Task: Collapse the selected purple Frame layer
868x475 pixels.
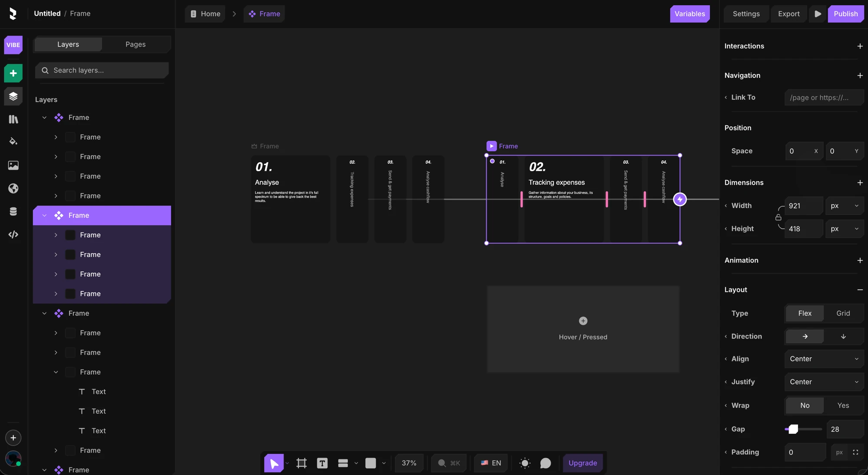Action: [44, 216]
